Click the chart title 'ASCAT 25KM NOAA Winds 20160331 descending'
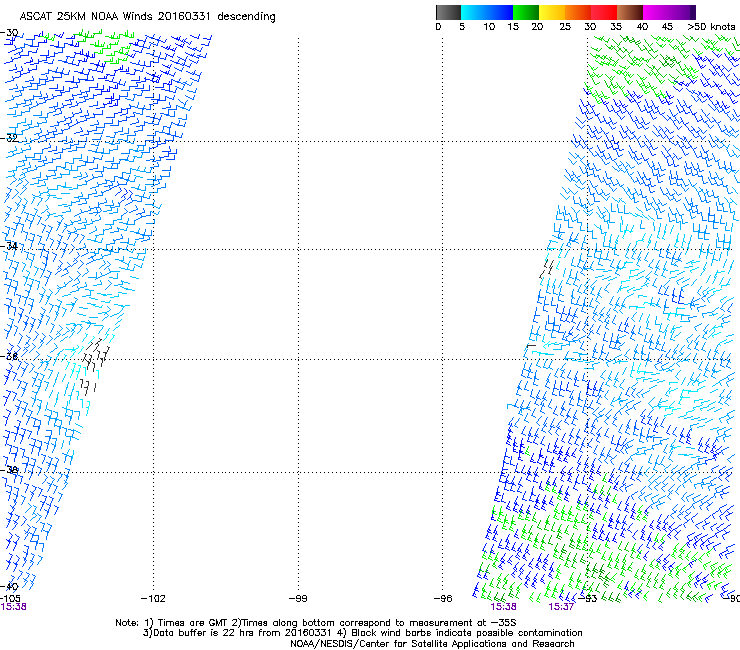Image resolution: width=740 pixels, height=650 pixels. click(x=147, y=17)
